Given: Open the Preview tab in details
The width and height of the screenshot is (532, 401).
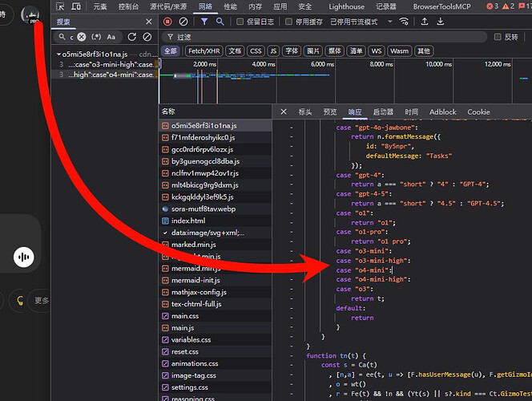Looking at the screenshot, I should pyautogui.click(x=330, y=111).
